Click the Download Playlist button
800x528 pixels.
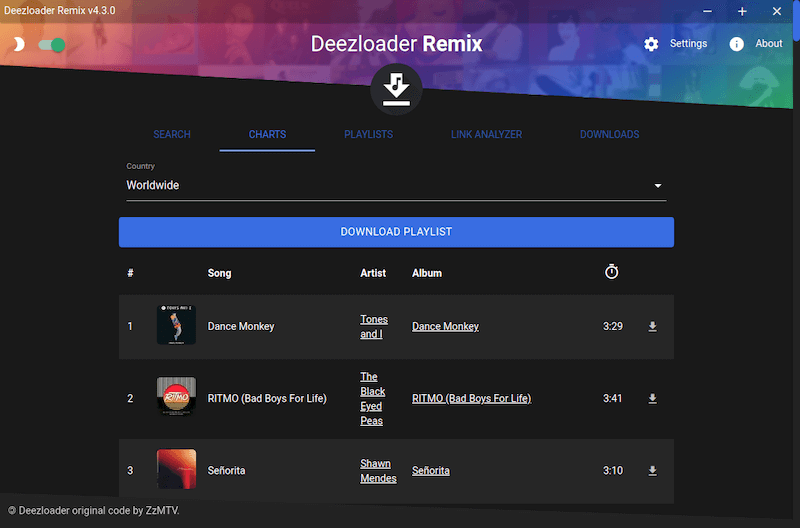tap(396, 232)
